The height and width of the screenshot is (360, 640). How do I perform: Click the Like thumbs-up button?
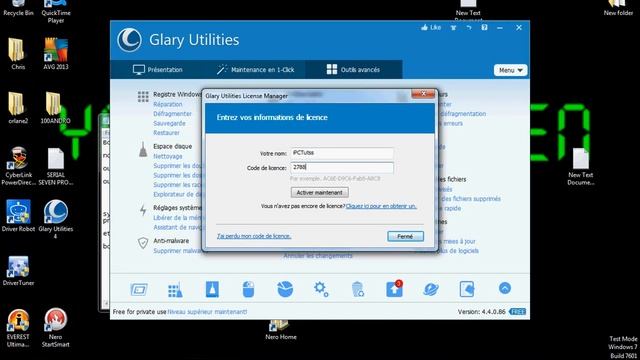pos(431,27)
